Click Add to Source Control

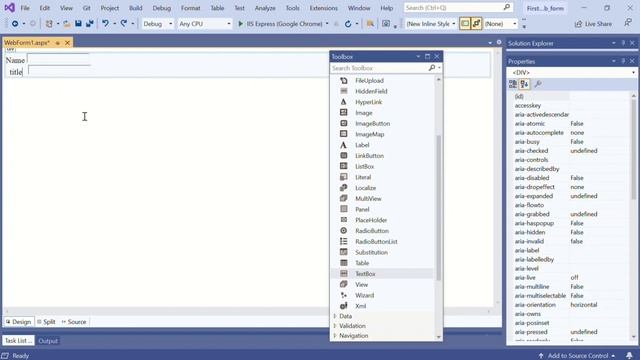click(577, 356)
